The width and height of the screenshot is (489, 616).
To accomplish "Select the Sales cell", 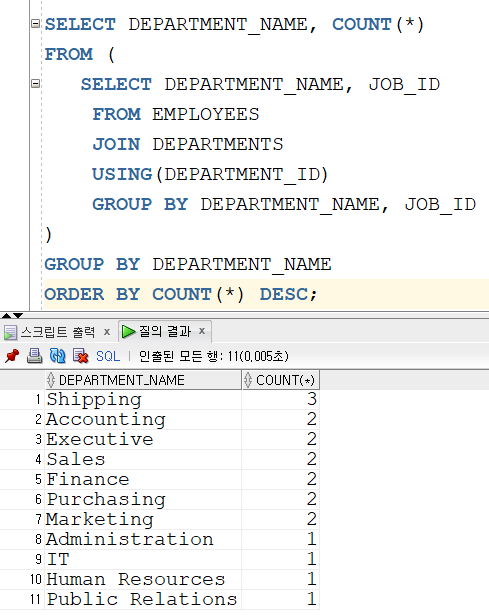I will 143,460.
